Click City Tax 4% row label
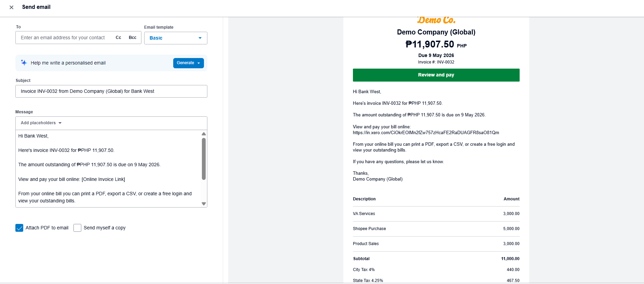This screenshot has width=644, height=284. coord(364,270)
